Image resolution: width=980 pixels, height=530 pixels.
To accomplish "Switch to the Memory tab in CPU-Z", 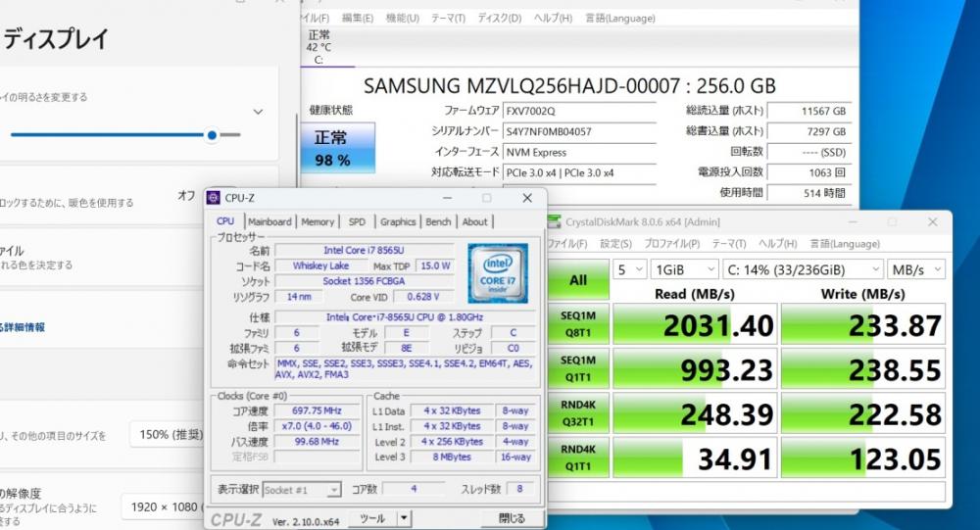I will pos(318,221).
